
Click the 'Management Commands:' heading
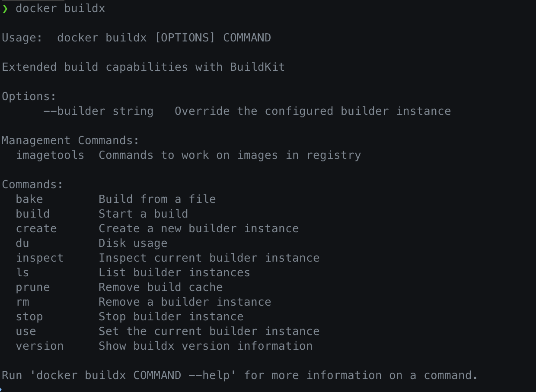(x=71, y=141)
